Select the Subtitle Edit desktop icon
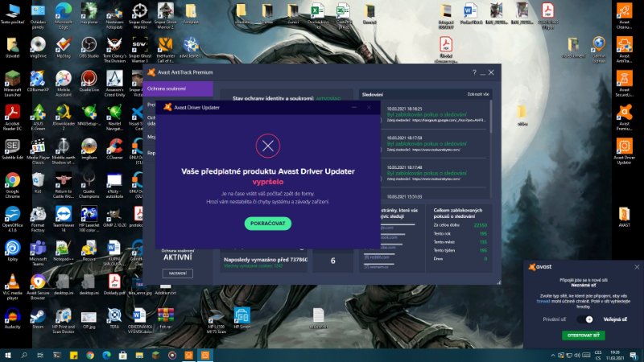Image resolution: width=644 pixels, height=362 pixels. point(12,149)
